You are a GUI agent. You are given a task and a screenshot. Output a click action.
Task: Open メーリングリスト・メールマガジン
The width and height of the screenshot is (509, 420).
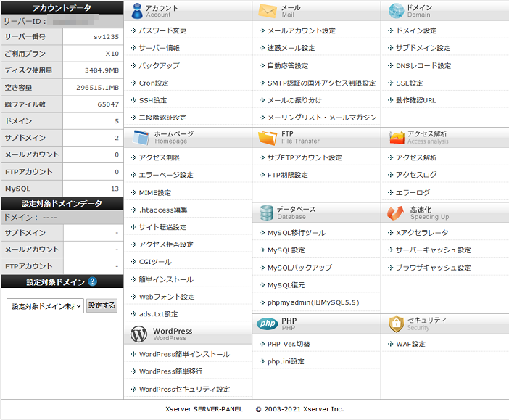point(322,118)
